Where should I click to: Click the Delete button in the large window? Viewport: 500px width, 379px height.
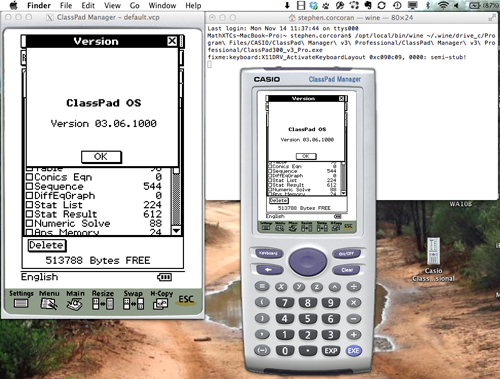47,245
